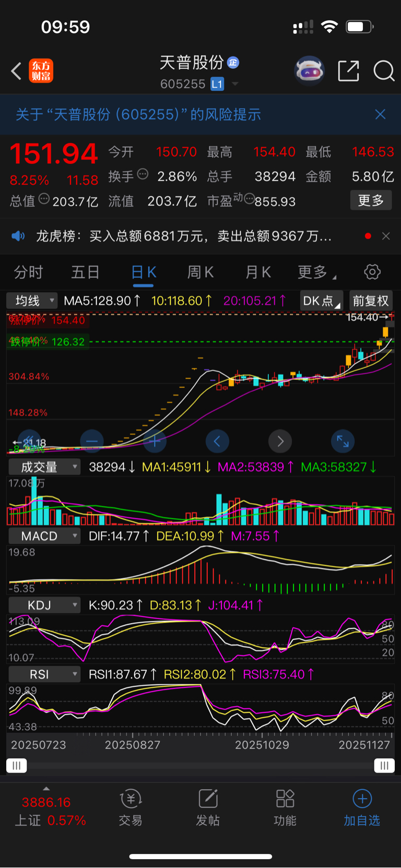Close the 龙虎榜 news ticker
Image resolution: width=401 pixels, height=868 pixels.
386,236
